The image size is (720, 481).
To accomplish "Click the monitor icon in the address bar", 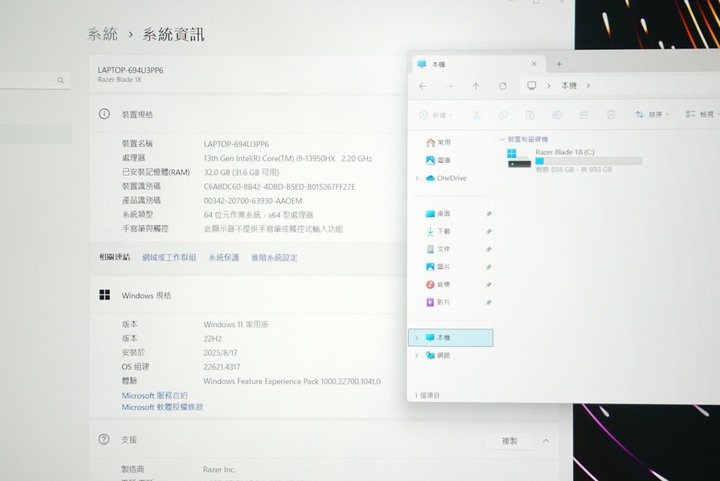I will click(531, 85).
